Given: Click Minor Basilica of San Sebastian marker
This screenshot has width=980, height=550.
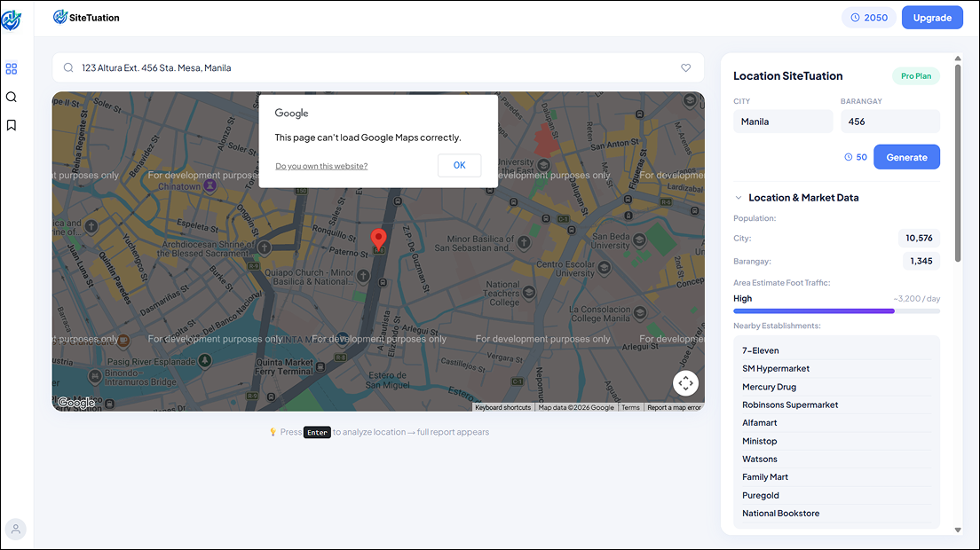Looking at the screenshot, I should pyautogui.click(x=524, y=241).
